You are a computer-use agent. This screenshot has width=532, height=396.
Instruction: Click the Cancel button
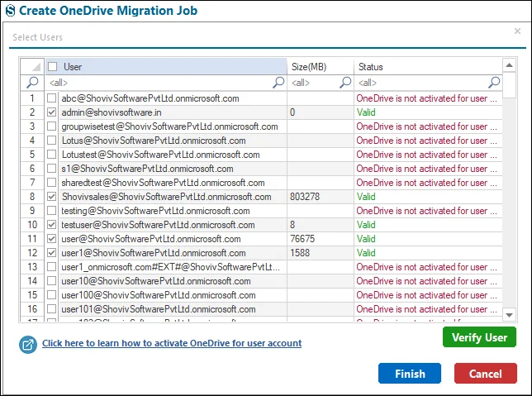click(x=486, y=374)
